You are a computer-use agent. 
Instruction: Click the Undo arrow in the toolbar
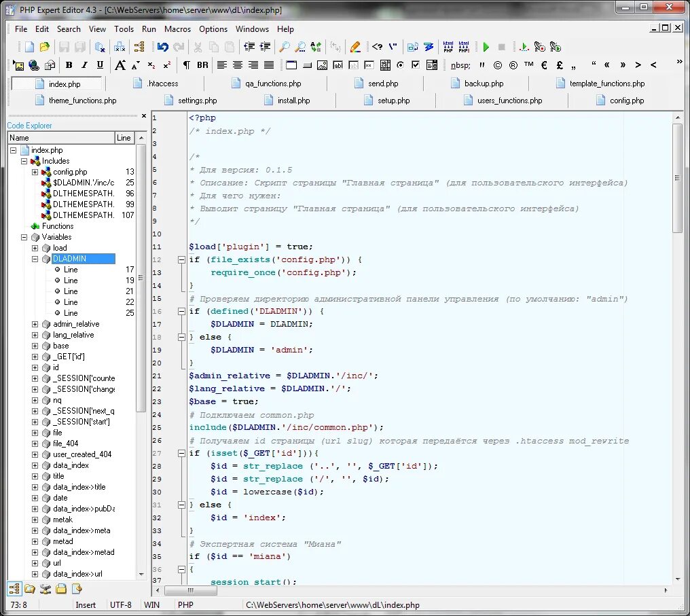coord(163,47)
